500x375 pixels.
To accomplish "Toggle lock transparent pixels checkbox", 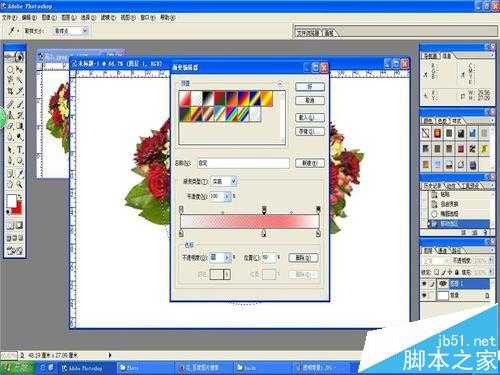I will 437,272.
